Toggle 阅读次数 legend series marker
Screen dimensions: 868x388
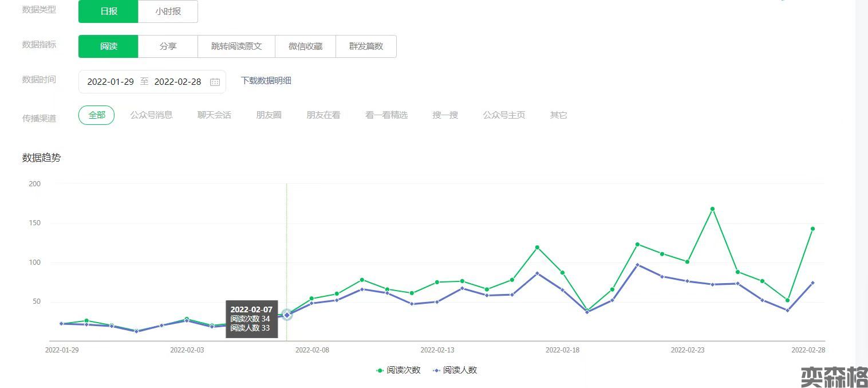click(380, 370)
